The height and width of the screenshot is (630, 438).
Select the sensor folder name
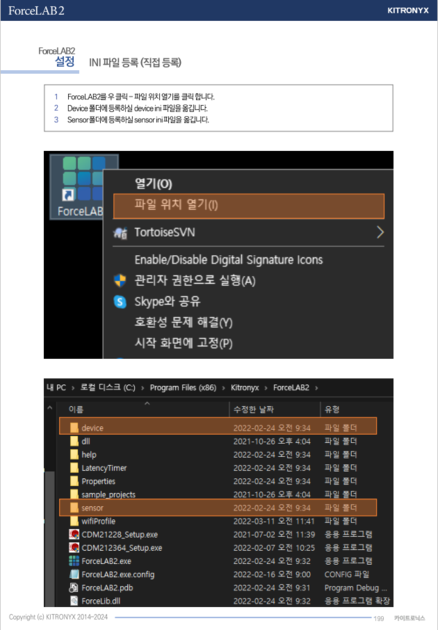click(x=92, y=508)
